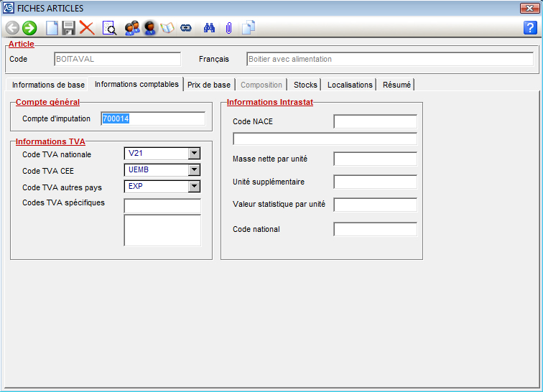Click the binoculars search icon
This screenshot has width=543, height=392.
point(210,28)
